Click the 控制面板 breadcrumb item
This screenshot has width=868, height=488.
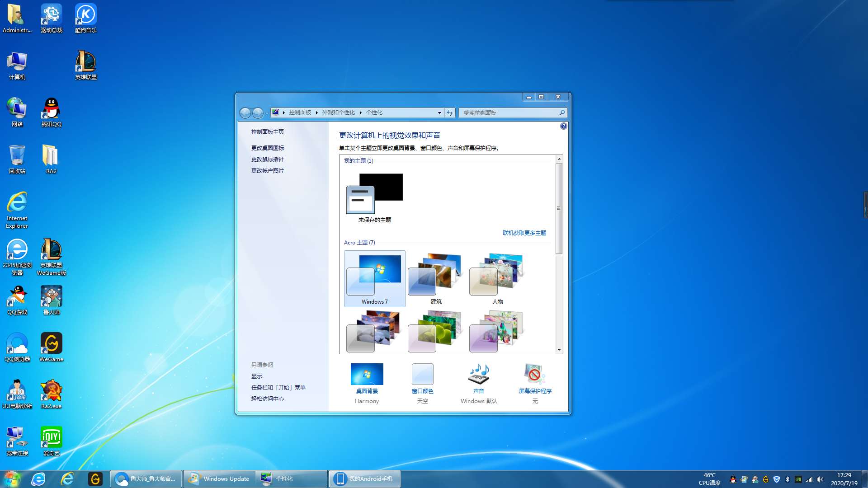(300, 113)
